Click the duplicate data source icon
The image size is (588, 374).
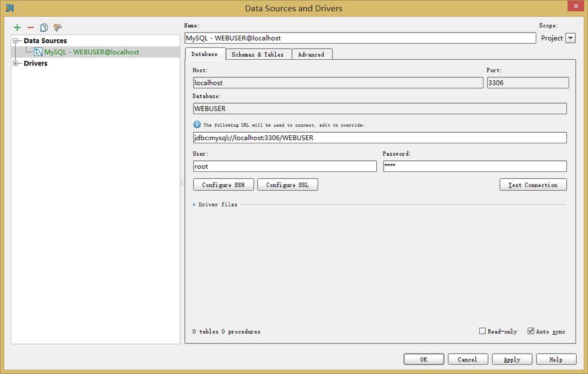(x=44, y=27)
